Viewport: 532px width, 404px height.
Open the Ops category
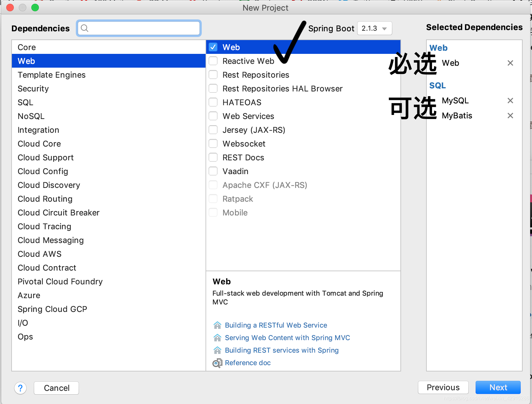108,336
